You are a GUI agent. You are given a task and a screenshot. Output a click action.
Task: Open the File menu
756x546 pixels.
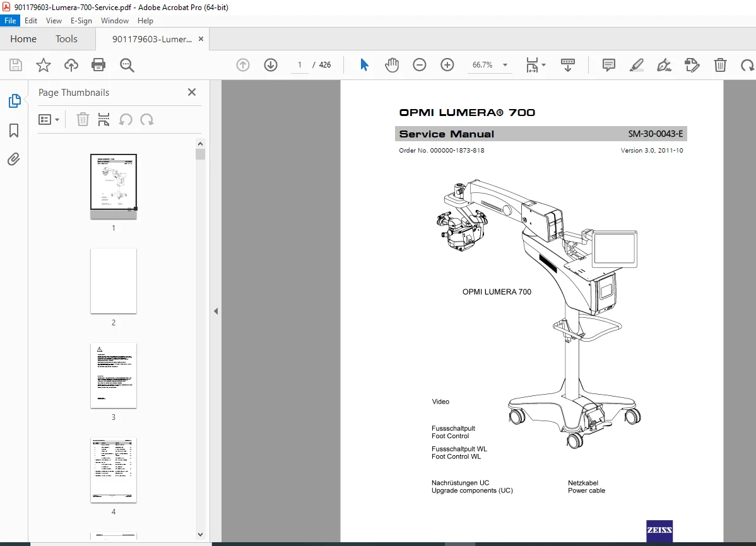tap(10, 21)
